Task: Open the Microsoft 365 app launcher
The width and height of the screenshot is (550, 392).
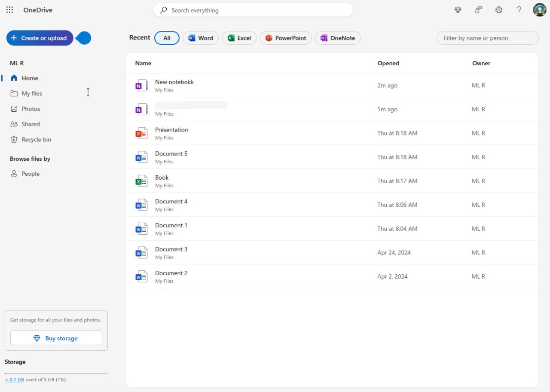Action: point(9,9)
